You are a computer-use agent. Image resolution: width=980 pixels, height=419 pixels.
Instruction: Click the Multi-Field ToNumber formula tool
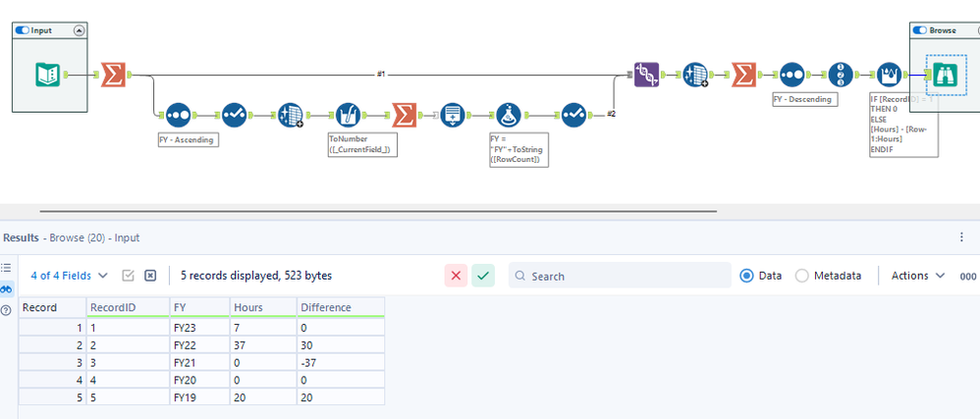pyautogui.click(x=350, y=115)
